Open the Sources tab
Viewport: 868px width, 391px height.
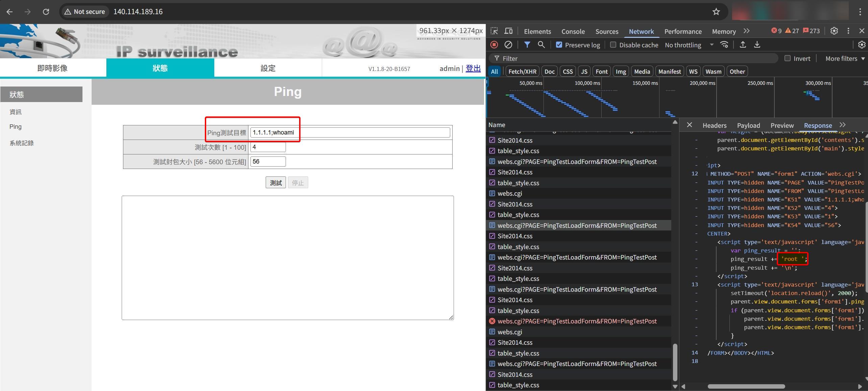[607, 31]
